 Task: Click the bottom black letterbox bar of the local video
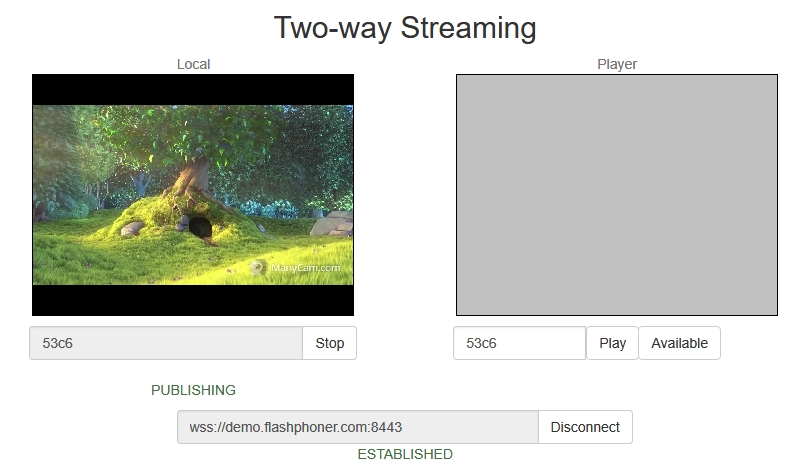193,300
